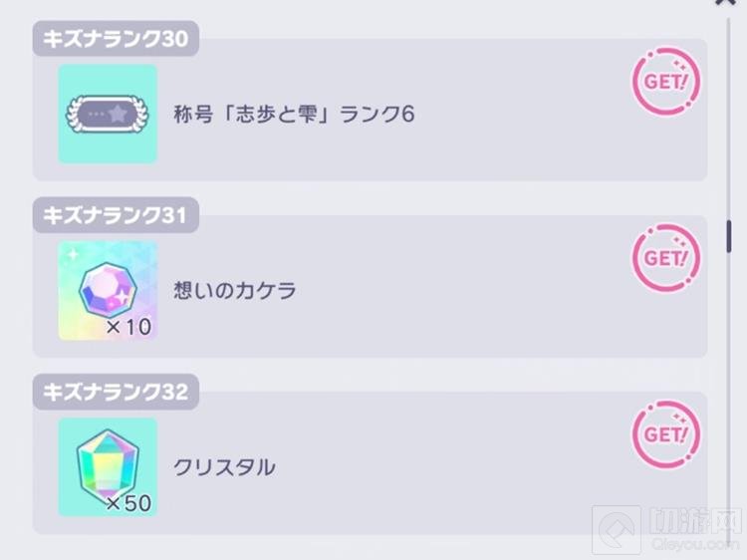This screenshot has height=560, width=747.
Task: Select the 想いのカケラ gem icon
Action: pos(108,290)
